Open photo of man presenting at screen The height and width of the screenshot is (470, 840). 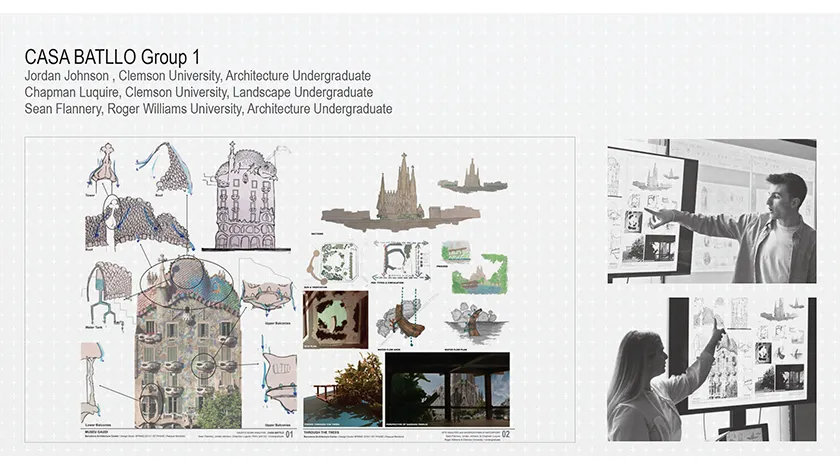(x=711, y=211)
